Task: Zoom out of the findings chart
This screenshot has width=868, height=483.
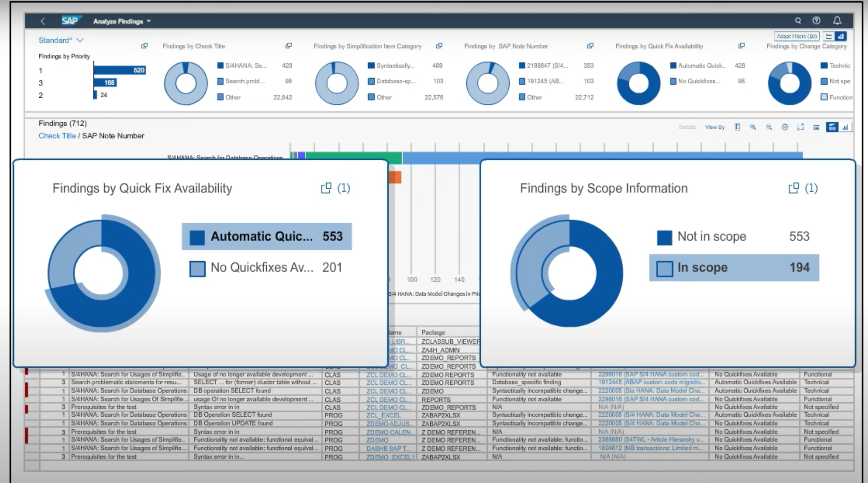Action: click(x=769, y=127)
